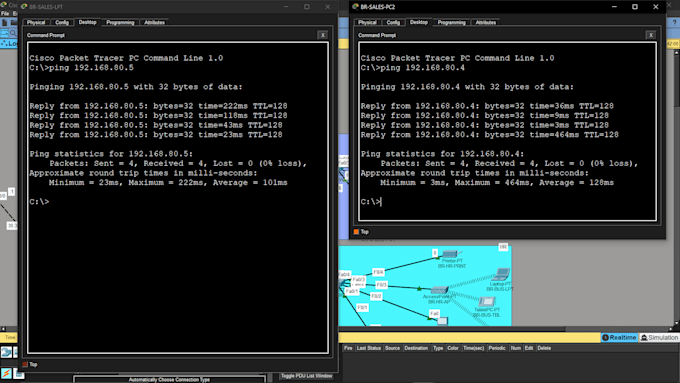This screenshot has width=680, height=383.
Task: Select the Automatically Choose Connection Type cable
Action: (169, 380)
